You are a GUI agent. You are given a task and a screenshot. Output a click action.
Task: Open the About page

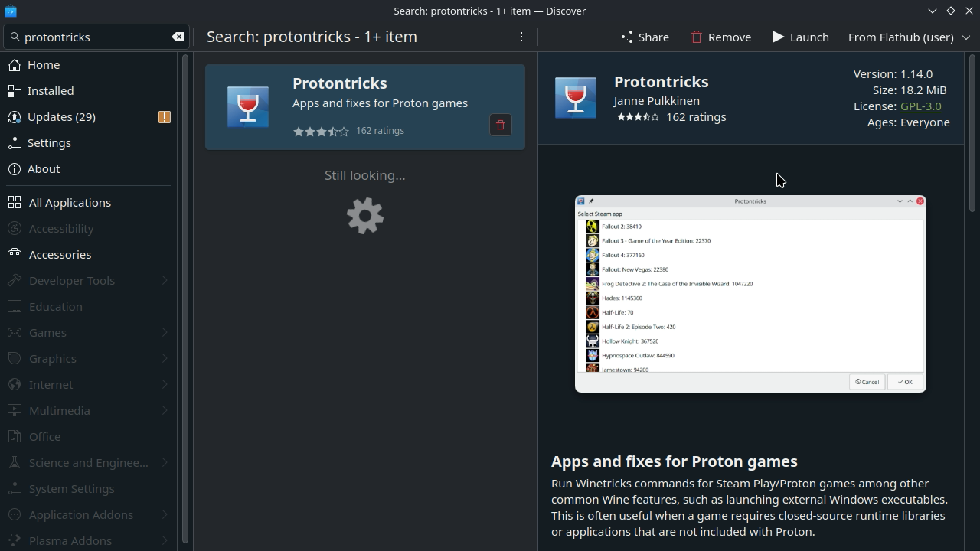pos(44,169)
